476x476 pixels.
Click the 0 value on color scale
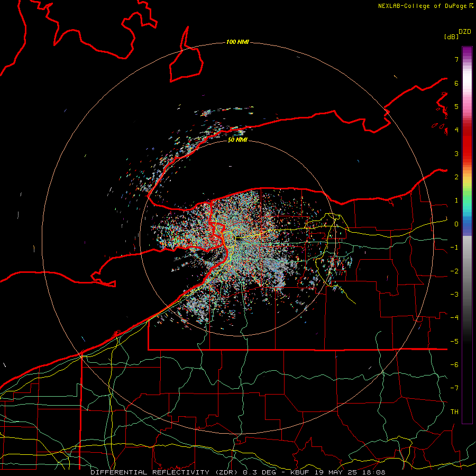[x=456, y=224]
